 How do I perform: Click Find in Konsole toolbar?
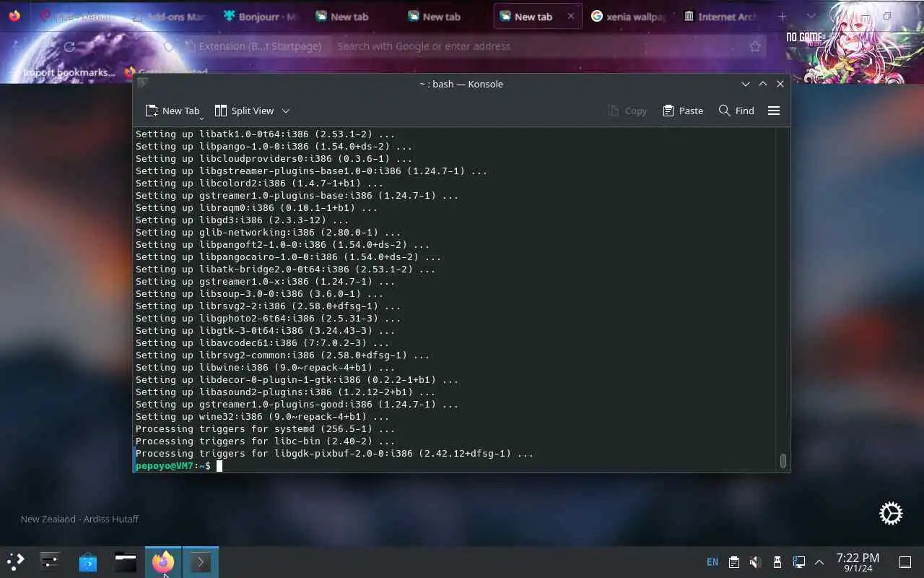736,111
